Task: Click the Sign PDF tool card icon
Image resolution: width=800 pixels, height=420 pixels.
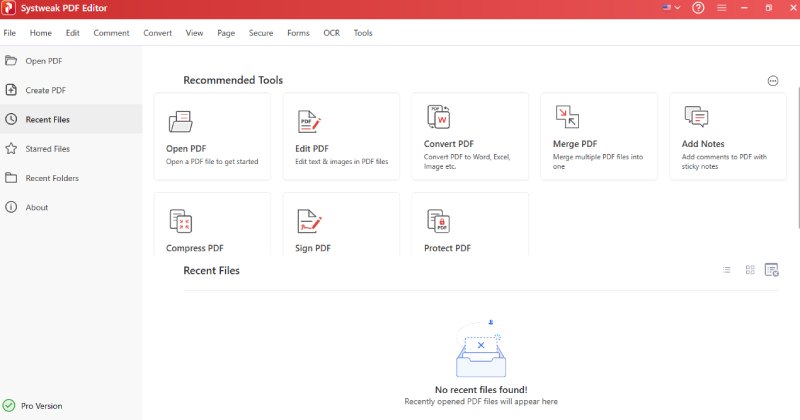Action: click(309, 221)
